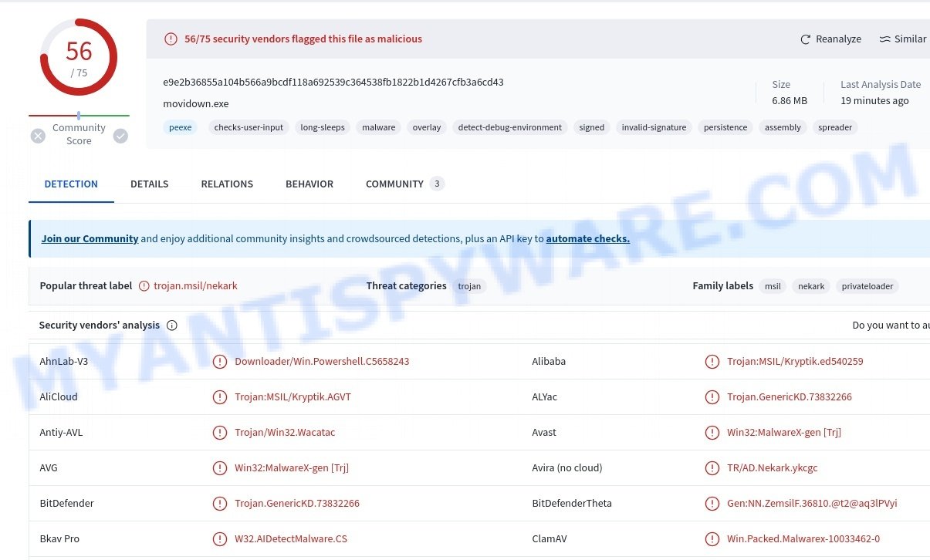Click the W32.AIDetectMalware.CS detection name
Viewport: 930px width, 560px height.
pos(291,539)
